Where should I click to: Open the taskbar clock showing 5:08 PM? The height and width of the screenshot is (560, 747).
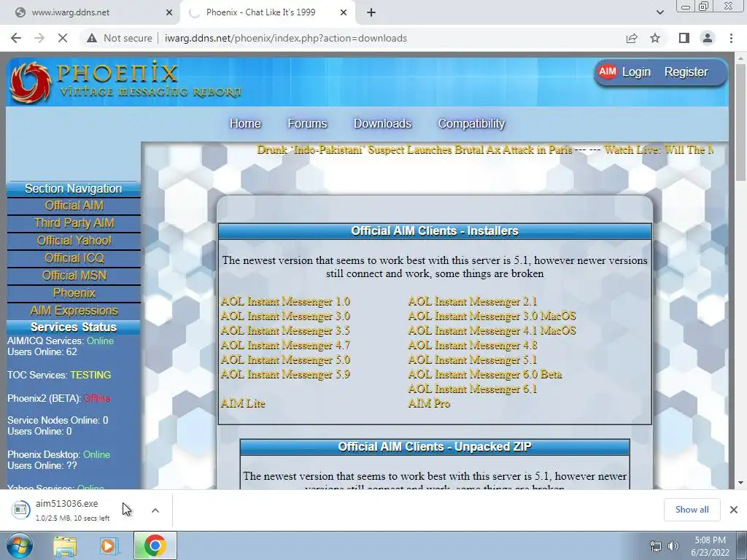[x=710, y=546]
